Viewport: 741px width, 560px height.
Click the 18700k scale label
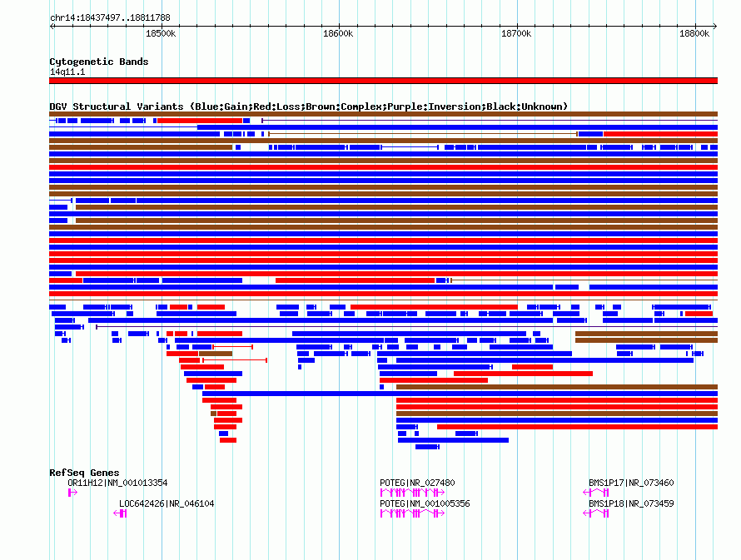pyautogui.click(x=516, y=33)
